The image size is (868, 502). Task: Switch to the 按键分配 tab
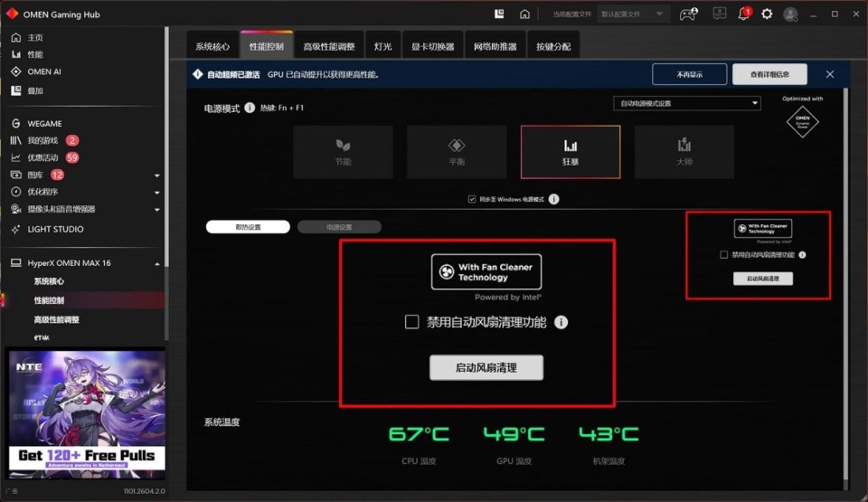click(x=553, y=46)
